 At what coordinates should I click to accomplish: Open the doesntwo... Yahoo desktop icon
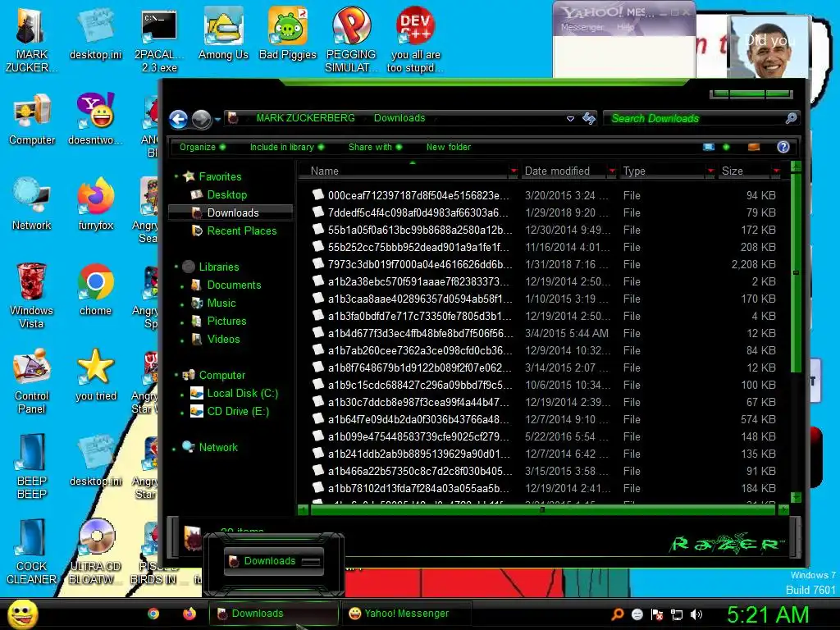click(95, 119)
